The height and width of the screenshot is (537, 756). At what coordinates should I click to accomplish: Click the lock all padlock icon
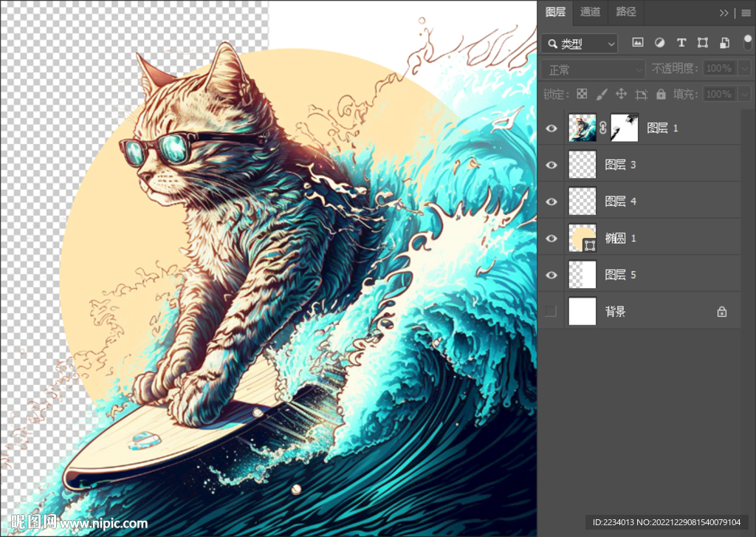tap(661, 94)
